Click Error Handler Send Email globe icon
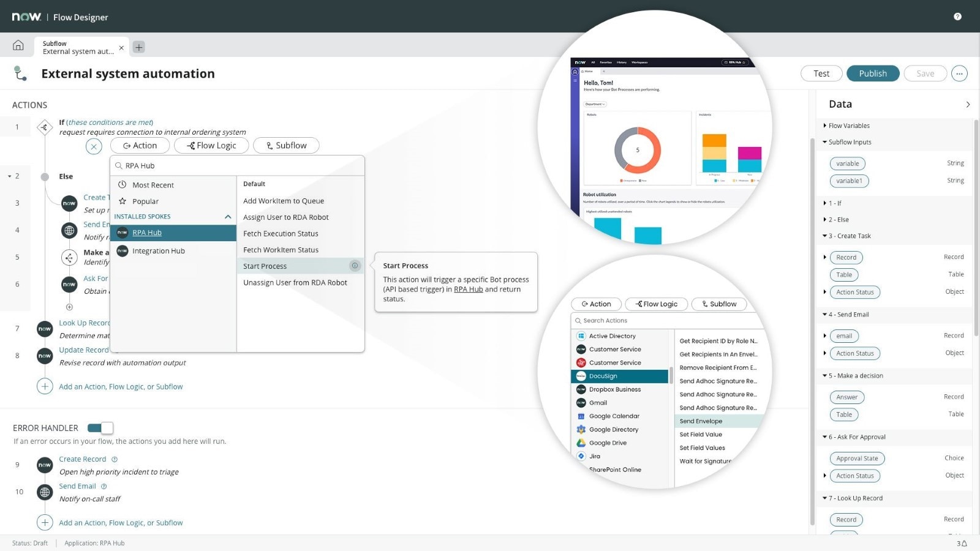This screenshot has width=980, height=551. click(45, 492)
